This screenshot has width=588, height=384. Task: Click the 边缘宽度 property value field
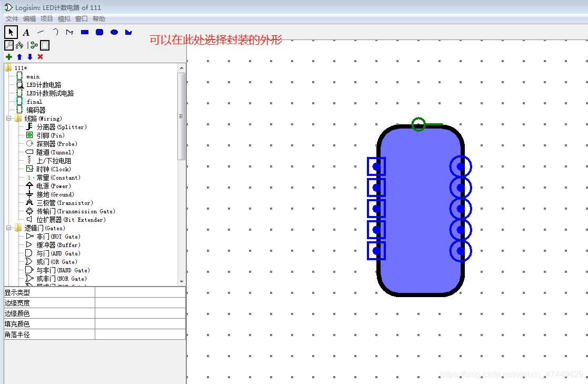[140, 303]
